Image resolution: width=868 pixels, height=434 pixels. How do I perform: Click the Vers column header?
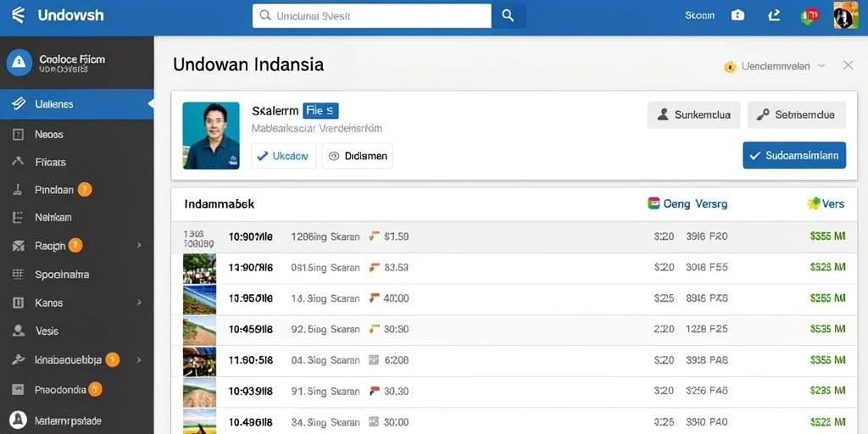click(x=833, y=203)
